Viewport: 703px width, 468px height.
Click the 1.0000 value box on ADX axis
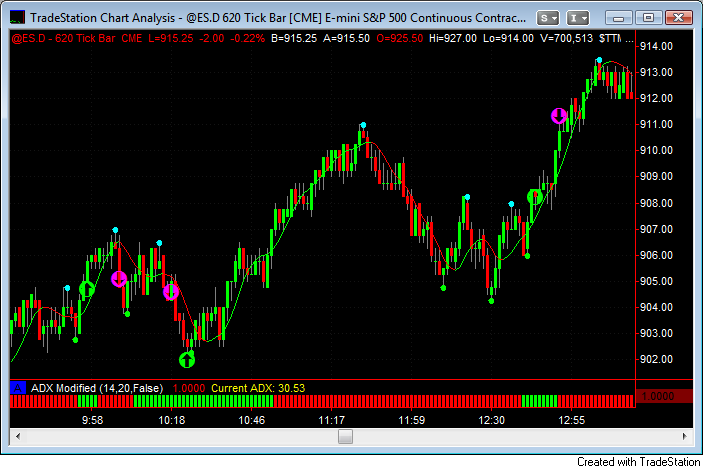click(664, 396)
